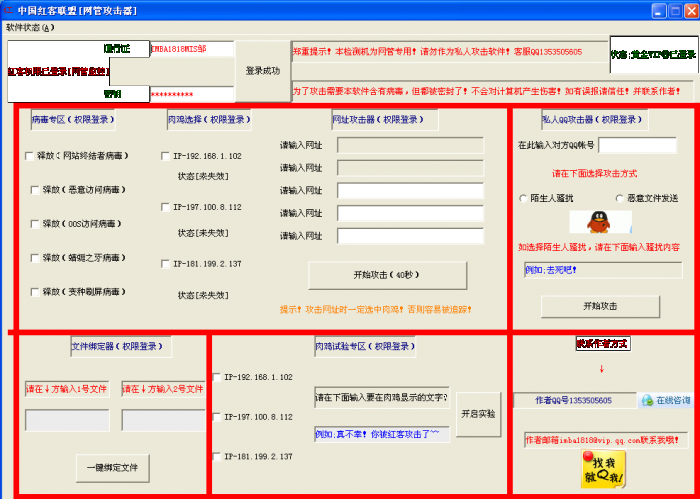Click the 网址攻击器(权限登录) header button
This screenshot has height=499, width=700.
point(385,120)
